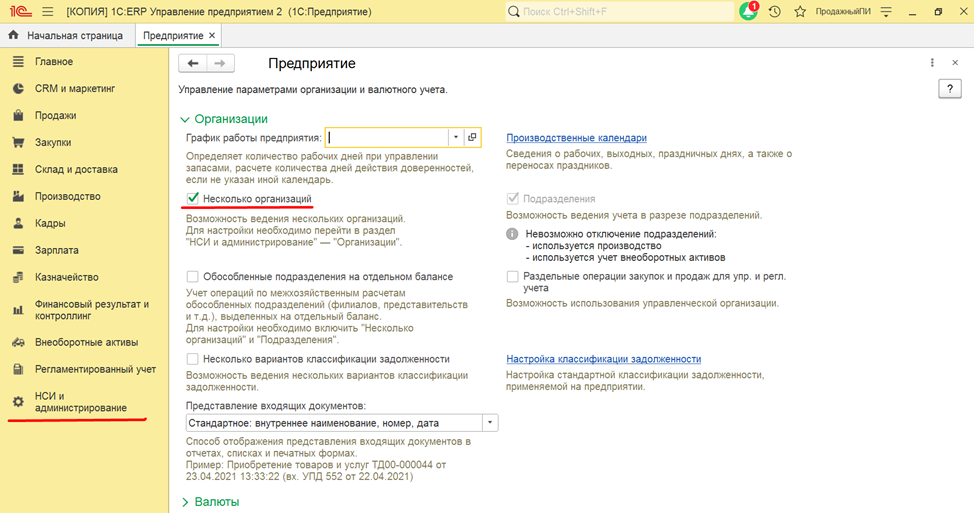Screen dimensions: 974x513
Task: Click Внеоборотные активы car icon
Action: [18, 342]
